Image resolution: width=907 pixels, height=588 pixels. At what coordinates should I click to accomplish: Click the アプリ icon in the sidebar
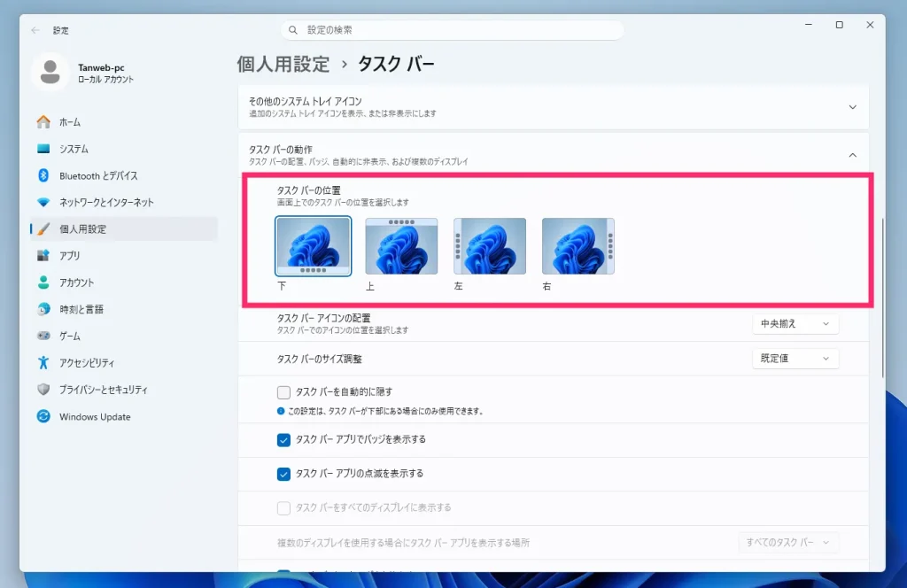click(43, 256)
